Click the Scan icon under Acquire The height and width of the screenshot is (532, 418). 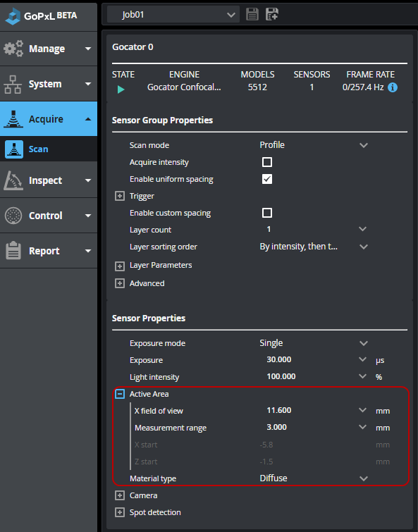[x=14, y=149]
